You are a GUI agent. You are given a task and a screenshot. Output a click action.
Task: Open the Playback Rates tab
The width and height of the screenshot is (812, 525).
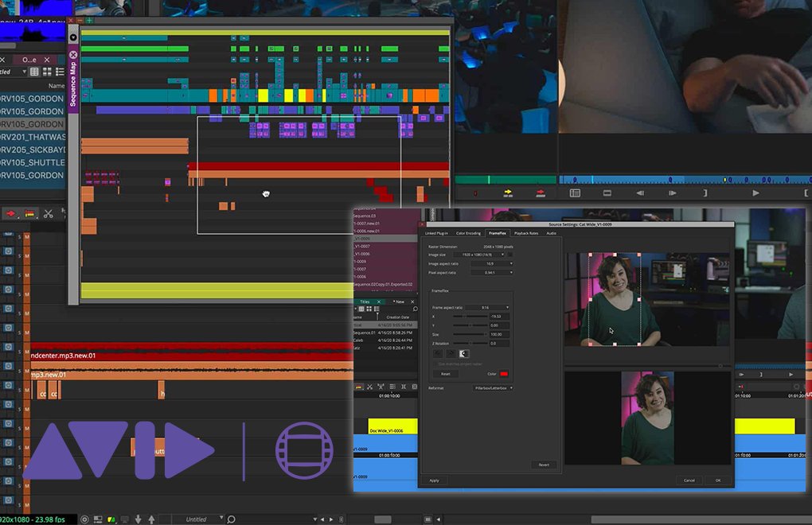(526, 233)
